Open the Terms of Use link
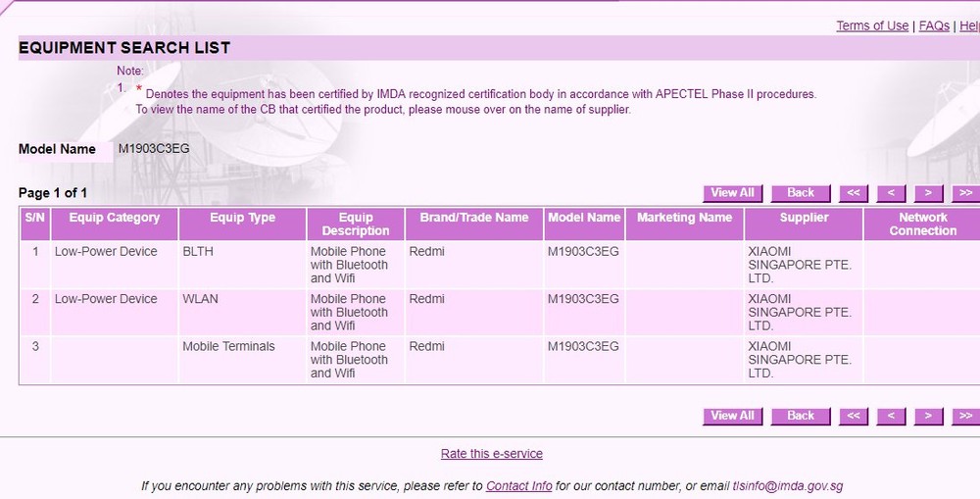The image size is (980, 499). [x=872, y=25]
